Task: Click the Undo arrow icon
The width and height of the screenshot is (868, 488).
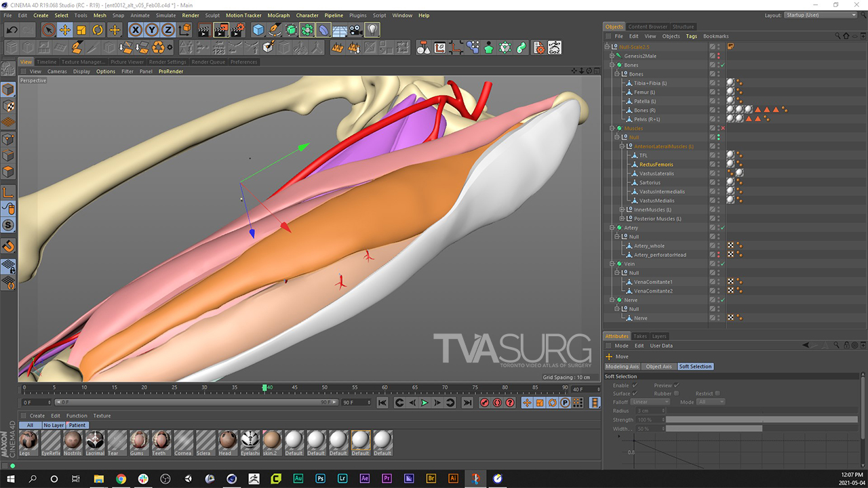Action: coord(12,30)
